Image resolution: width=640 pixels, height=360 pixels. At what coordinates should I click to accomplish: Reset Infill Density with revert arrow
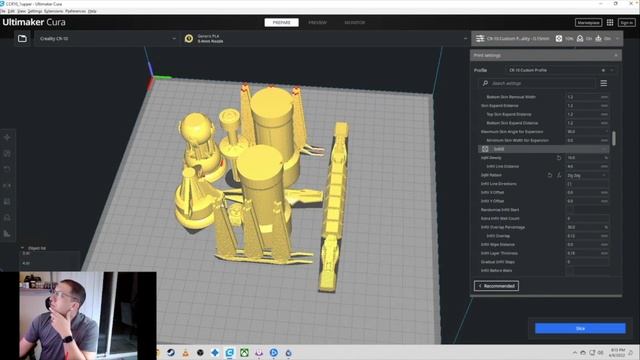[x=559, y=158]
